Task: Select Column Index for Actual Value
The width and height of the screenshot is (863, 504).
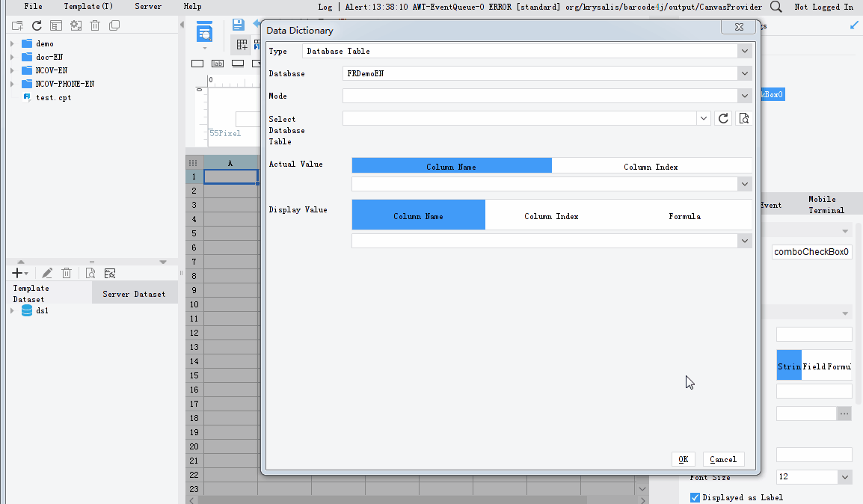Action: [x=651, y=165]
